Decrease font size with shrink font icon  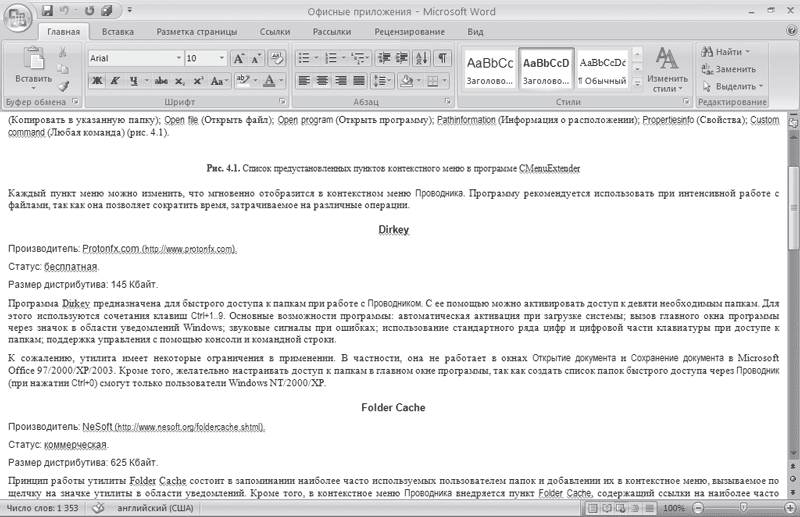(256, 58)
